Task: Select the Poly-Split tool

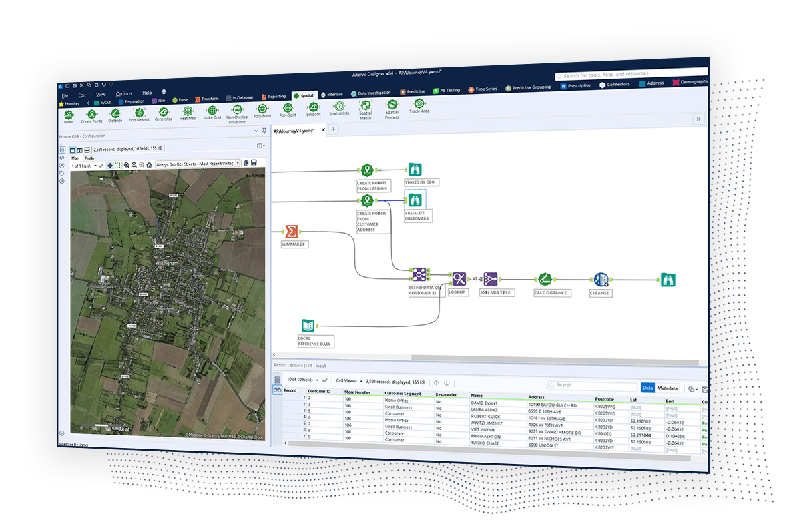Action: click(288, 110)
